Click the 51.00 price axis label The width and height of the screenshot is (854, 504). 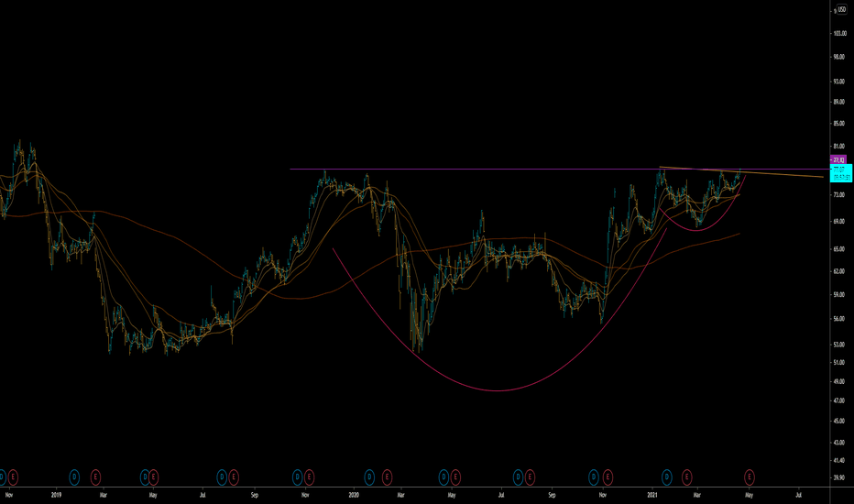pyautogui.click(x=838, y=362)
